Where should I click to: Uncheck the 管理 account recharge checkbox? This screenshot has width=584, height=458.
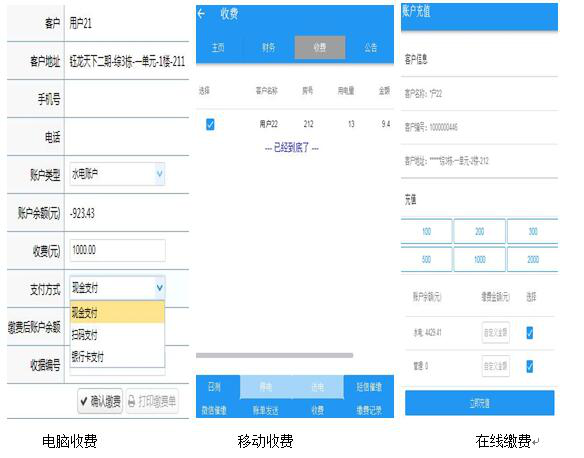tap(530, 366)
